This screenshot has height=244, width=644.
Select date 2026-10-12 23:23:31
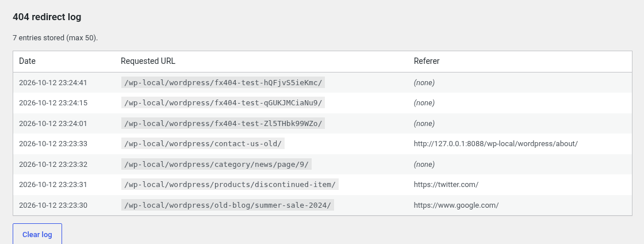(x=53, y=184)
